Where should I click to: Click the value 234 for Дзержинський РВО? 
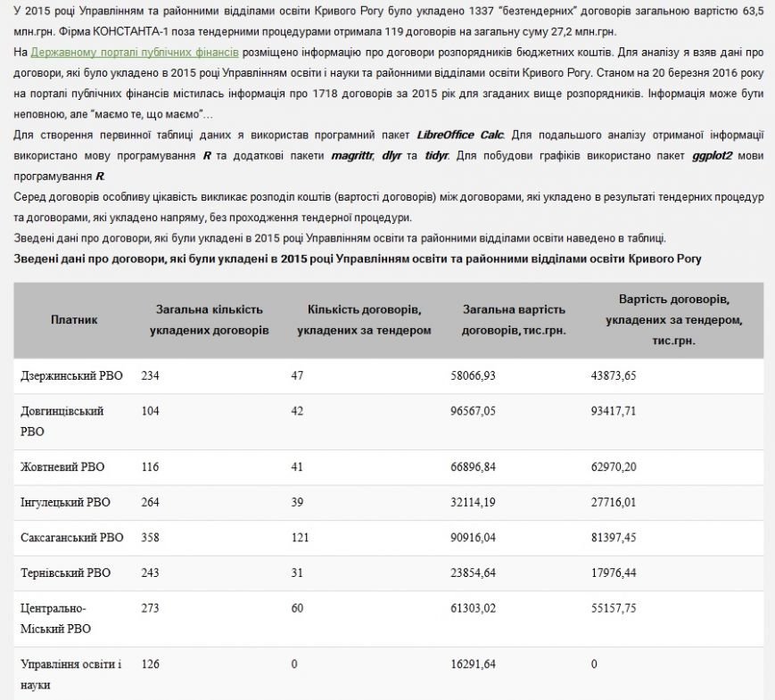[150, 375]
